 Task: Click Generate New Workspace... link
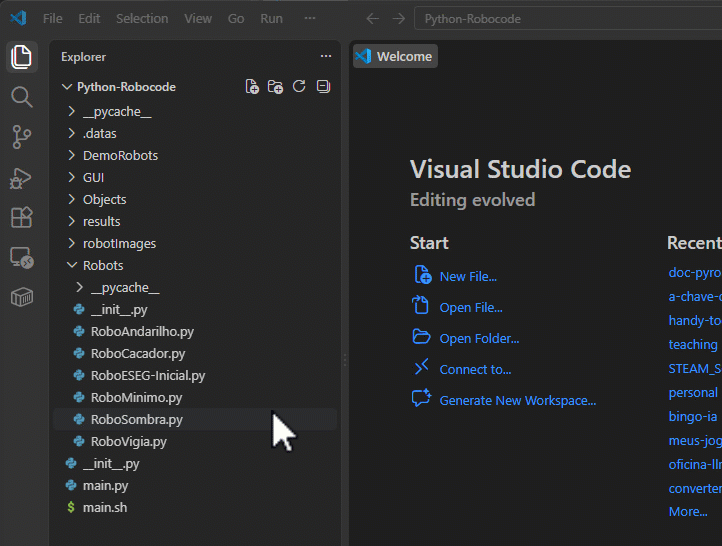(518, 401)
